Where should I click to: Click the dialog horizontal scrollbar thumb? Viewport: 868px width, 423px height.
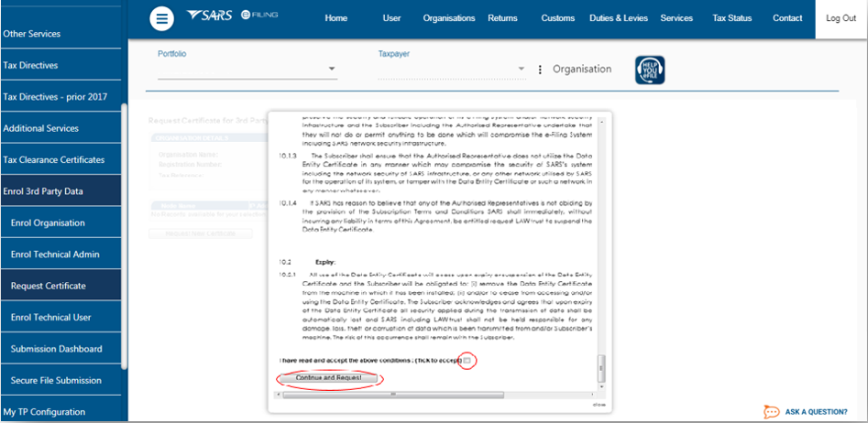[x=393, y=395]
